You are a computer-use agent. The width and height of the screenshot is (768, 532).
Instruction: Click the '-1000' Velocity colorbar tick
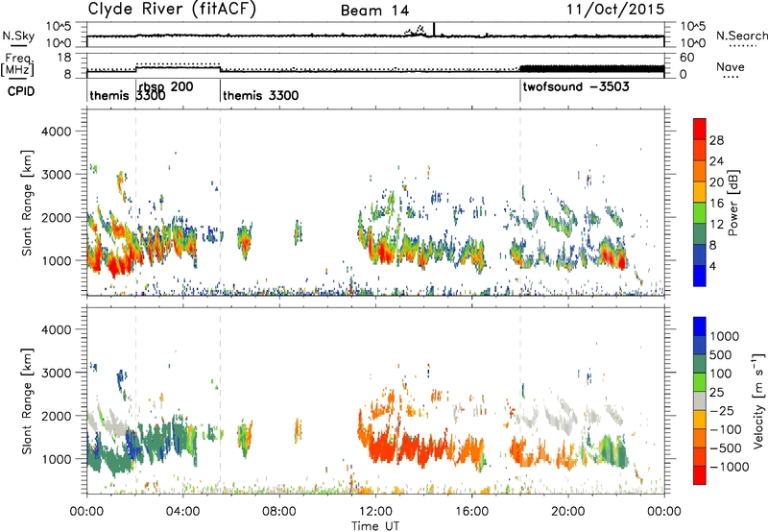click(x=730, y=467)
